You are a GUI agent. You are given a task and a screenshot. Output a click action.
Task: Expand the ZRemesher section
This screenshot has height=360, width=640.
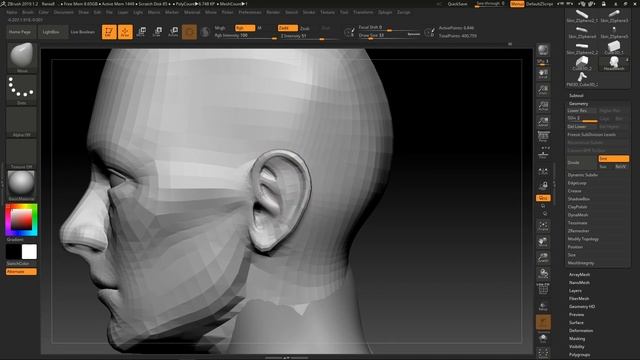[x=578, y=231]
